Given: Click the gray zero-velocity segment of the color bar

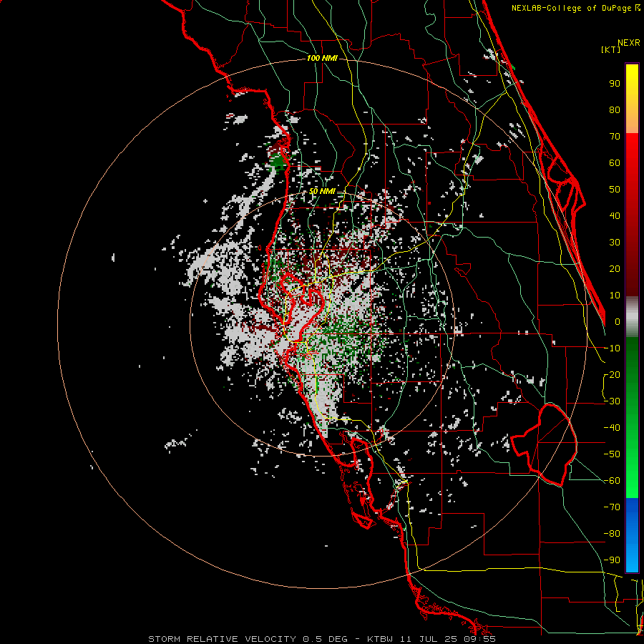Looking at the screenshot, I should point(632,317).
